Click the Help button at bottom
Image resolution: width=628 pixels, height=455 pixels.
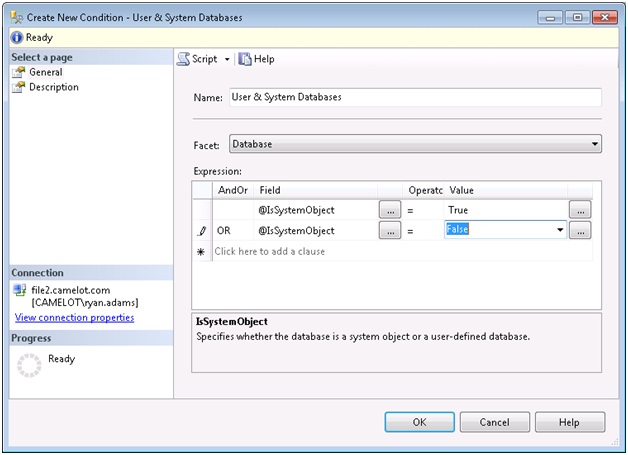pos(569,422)
